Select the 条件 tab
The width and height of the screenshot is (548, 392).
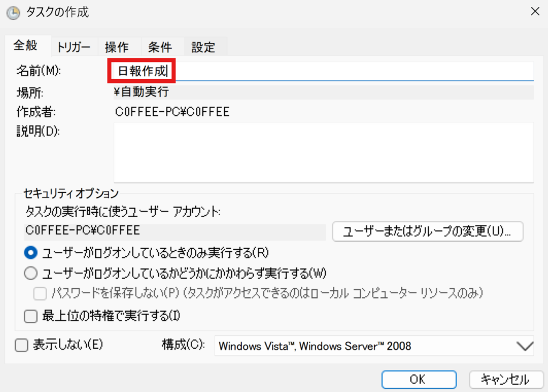pos(160,47)
